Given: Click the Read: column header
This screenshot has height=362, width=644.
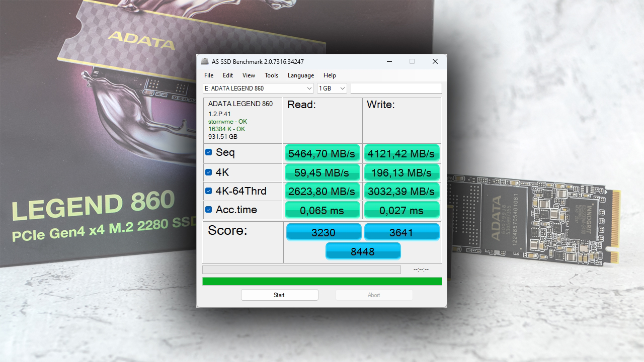Looking at the screenshot, I should pos(301,105).
